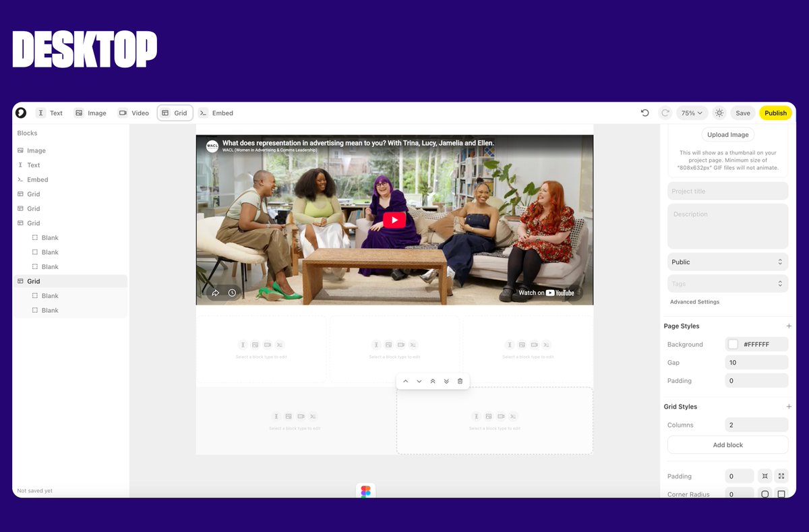Open the video title link
809x532 pixels.
point(358,143)
